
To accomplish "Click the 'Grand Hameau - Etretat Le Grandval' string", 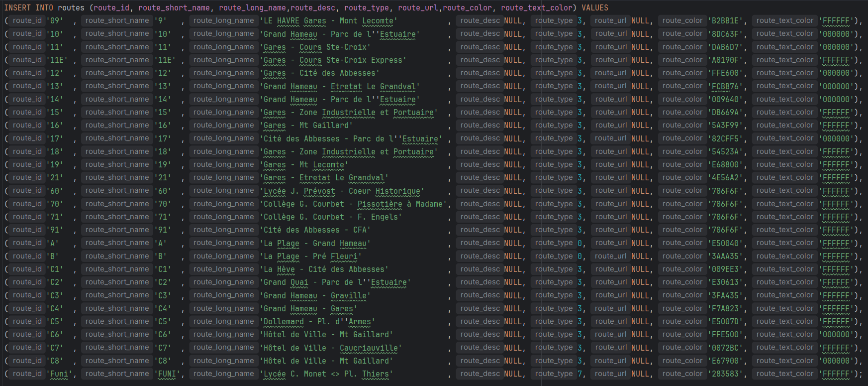I will pos(339,86).
